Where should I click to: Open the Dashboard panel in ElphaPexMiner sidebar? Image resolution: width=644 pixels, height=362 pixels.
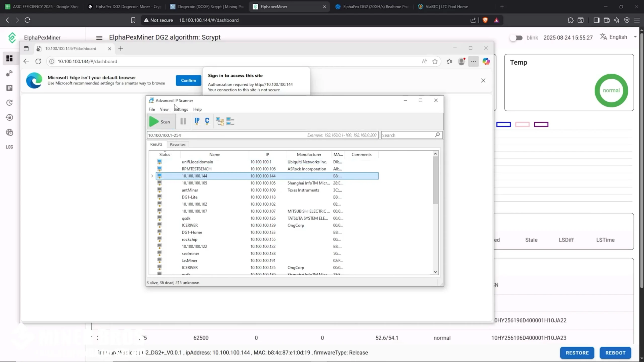coord(9,58)
